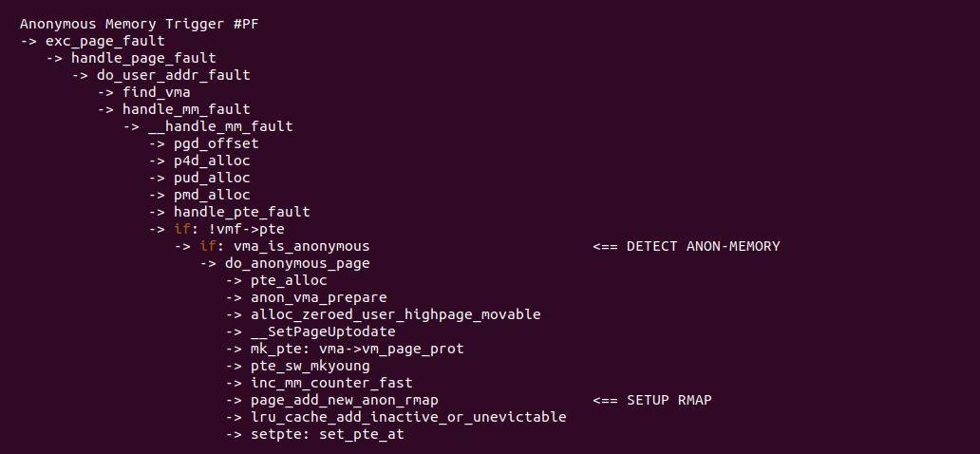980x454 pixels.
Task: Select the page_add_new_anon_rmap entry
Action: [x=345, y=400]
